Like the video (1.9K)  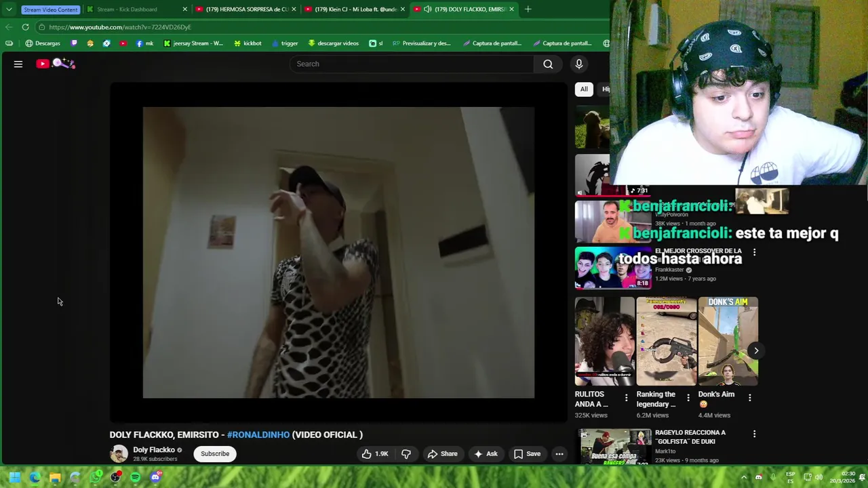(375, 454)
